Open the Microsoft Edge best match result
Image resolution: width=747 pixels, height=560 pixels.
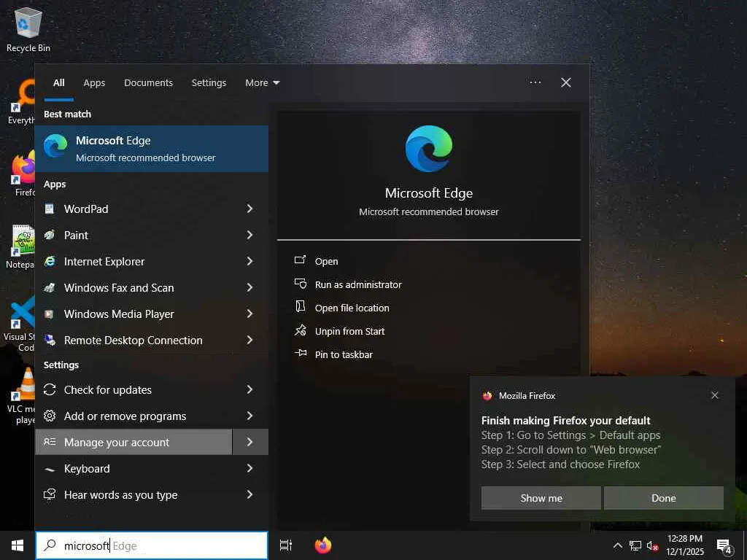152,149
